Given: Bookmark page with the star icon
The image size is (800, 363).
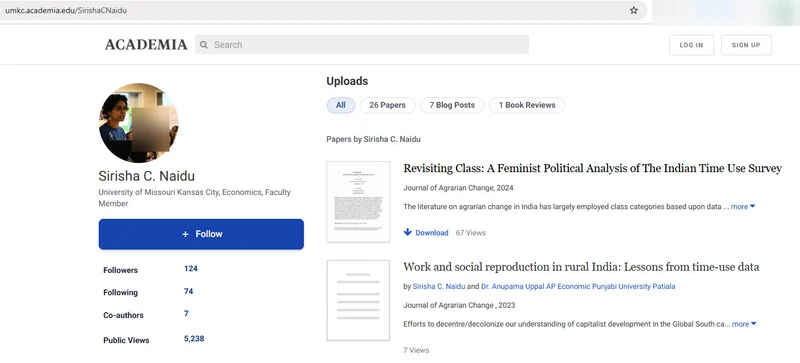Looking at the screenshot, I should (x=633, y=10).
